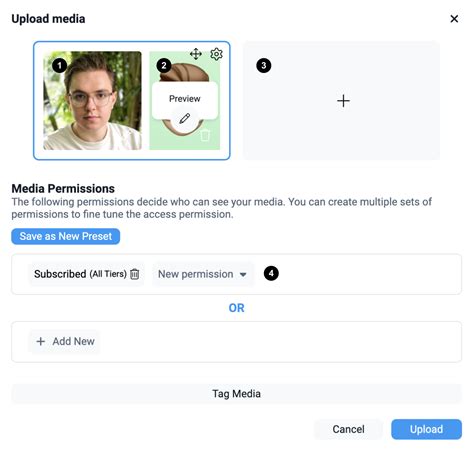Close the Upload media dialog
The width and height of the screenshot is (474, 452).
pos(454,19)
